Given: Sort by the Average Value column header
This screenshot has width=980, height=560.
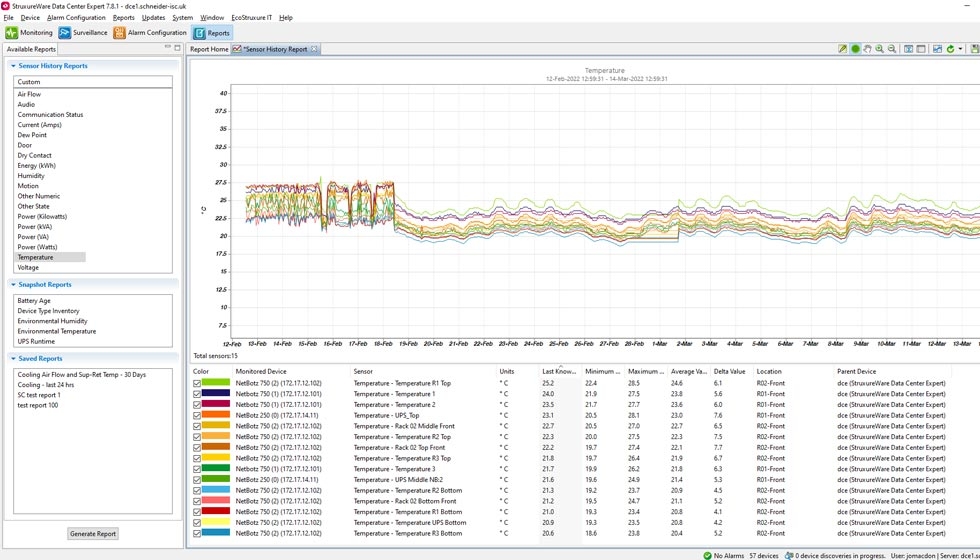Looking at the screenshot, I should 689,371.
